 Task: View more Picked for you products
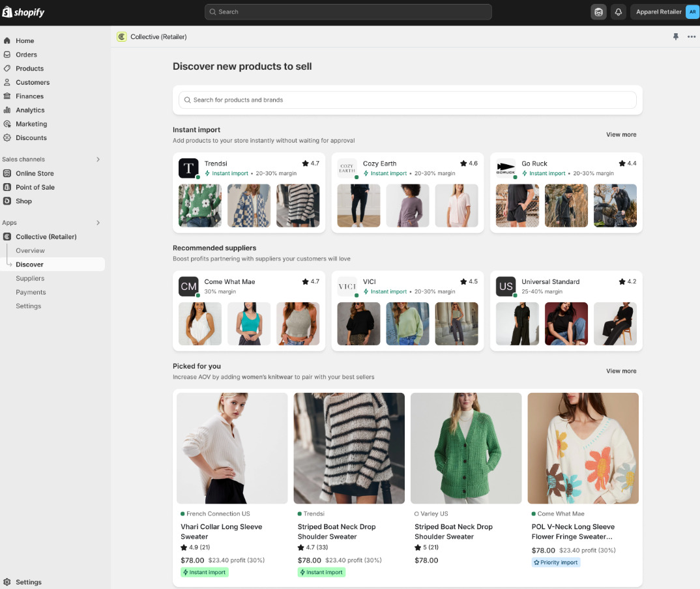[x=620, y=371]
